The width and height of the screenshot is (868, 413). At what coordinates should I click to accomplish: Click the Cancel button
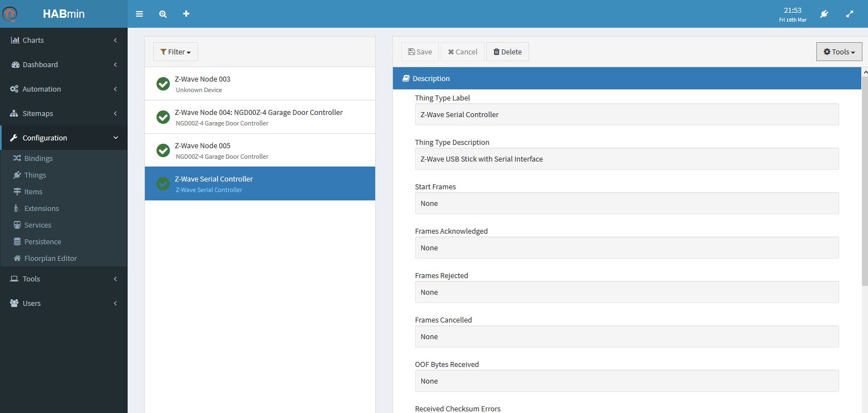462,52
